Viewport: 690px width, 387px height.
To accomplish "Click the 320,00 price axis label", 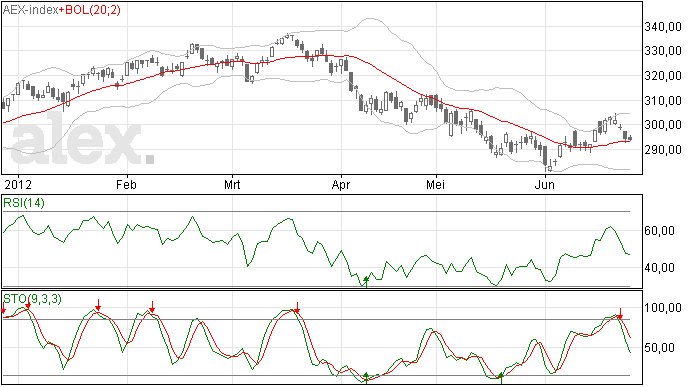I will click(x=663, y=76).
